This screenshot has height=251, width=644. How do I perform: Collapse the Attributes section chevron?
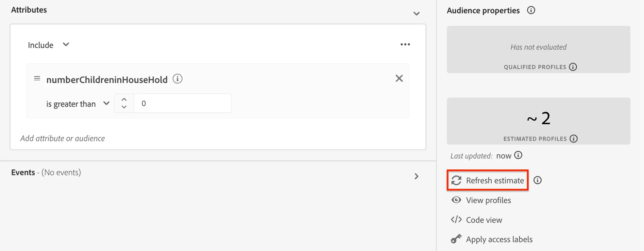pyautogui.click(x=417, y=14)
